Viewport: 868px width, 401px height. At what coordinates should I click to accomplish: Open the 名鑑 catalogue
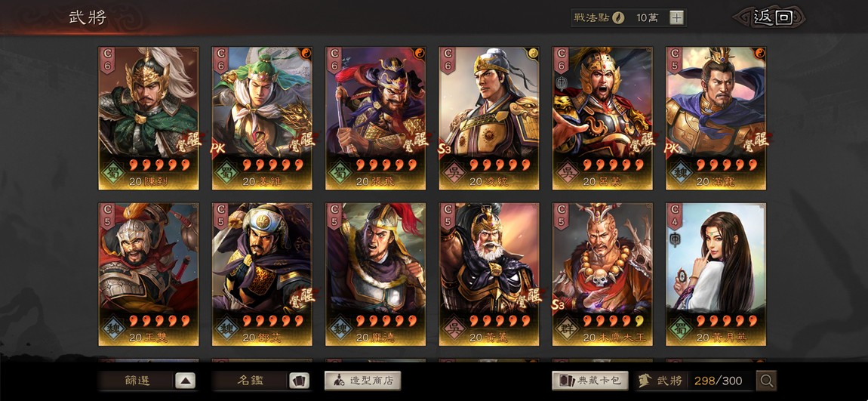click(251, 381)
